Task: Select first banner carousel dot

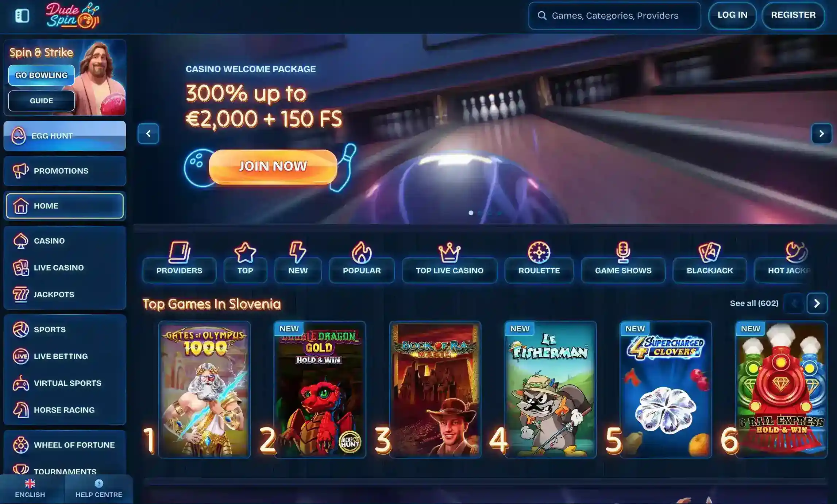Action: pyautogui.click(x=471, y=213)
